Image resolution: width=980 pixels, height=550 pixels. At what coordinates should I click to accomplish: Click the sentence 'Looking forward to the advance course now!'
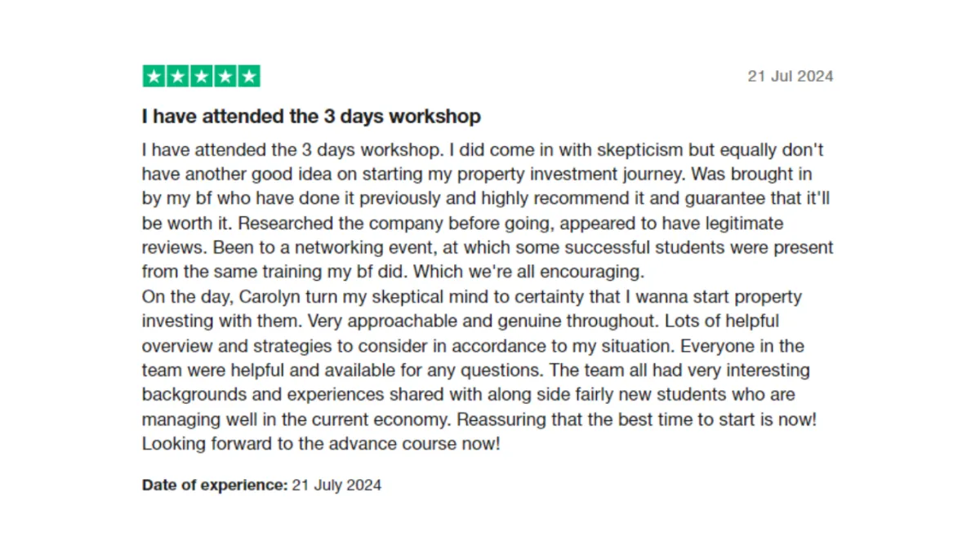[x=320, y=444]
